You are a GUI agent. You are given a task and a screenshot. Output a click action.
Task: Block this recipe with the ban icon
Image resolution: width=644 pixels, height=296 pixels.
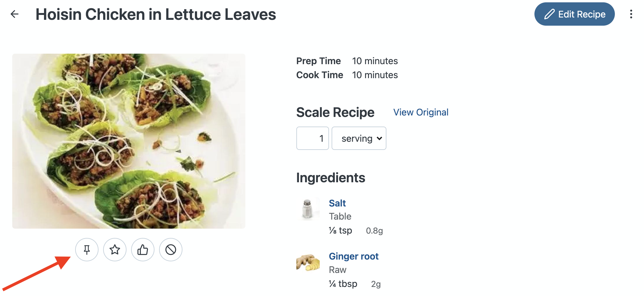(171, 250)
